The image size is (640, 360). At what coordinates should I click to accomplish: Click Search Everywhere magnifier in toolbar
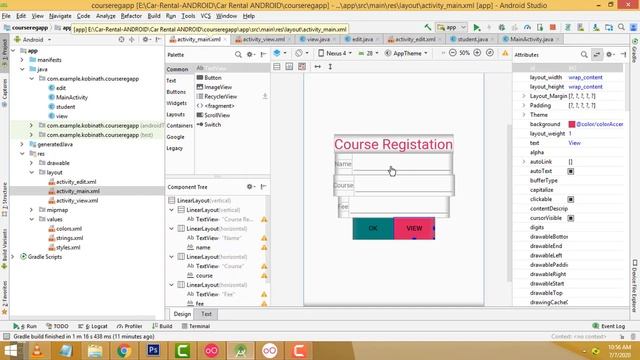point(621,27)
